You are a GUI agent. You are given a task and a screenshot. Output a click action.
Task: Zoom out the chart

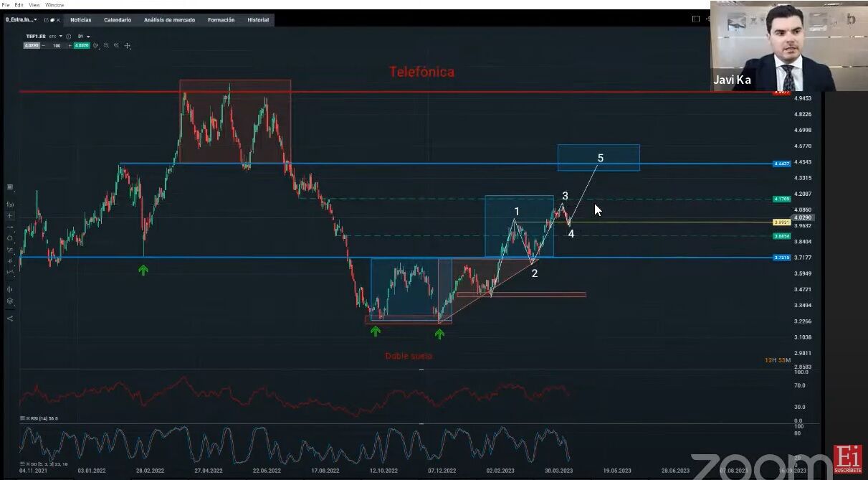pyautogui.click(x=106, y=45)
